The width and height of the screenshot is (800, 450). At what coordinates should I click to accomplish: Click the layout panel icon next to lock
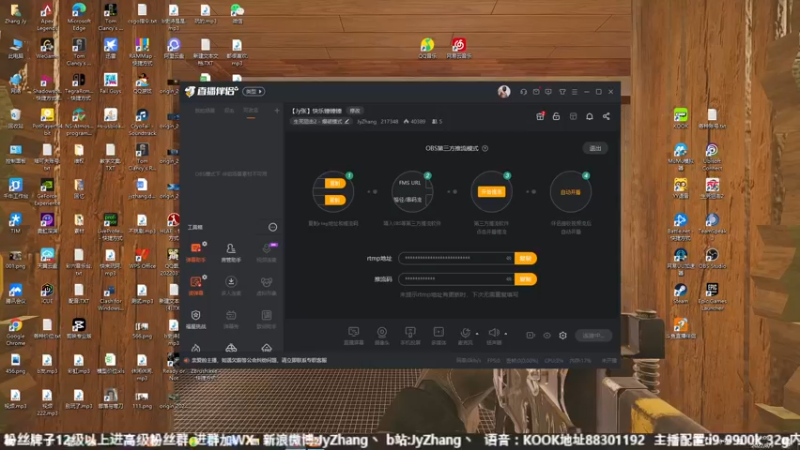point(573,116)
